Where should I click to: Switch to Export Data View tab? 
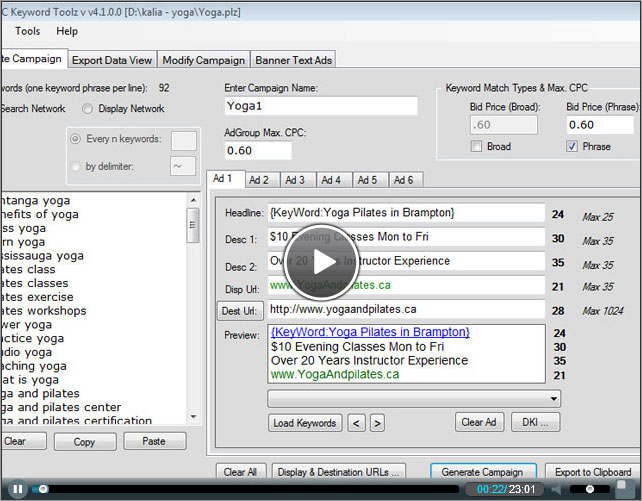pos(112,60)
